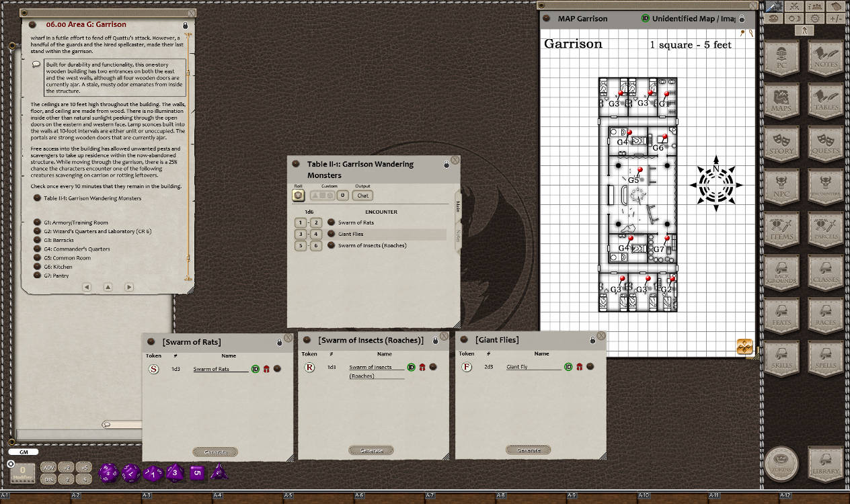Open the Library from the bottom right
This screenshot has width=850, height=504.
pos(825,464)
